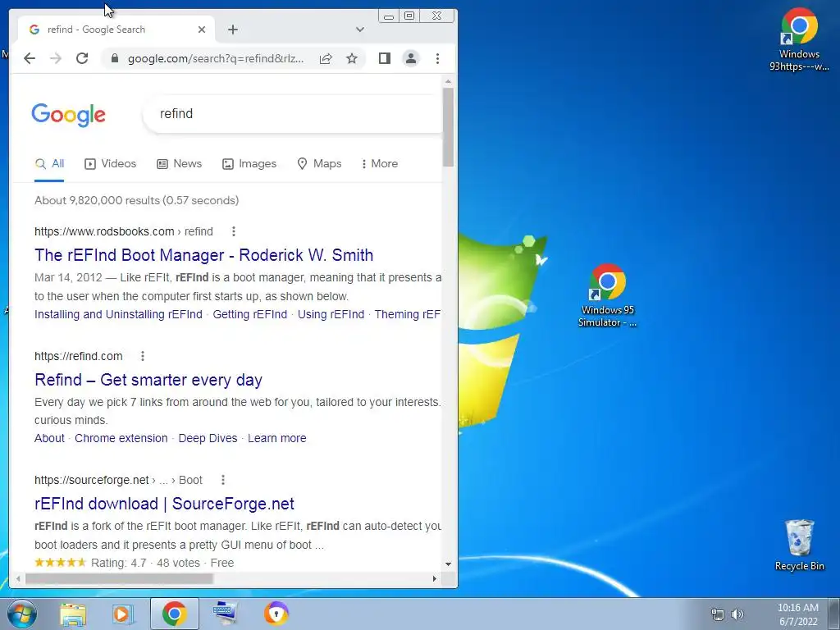
Task: Open Refind – Get smarter every day
Action: pos(148,380)
